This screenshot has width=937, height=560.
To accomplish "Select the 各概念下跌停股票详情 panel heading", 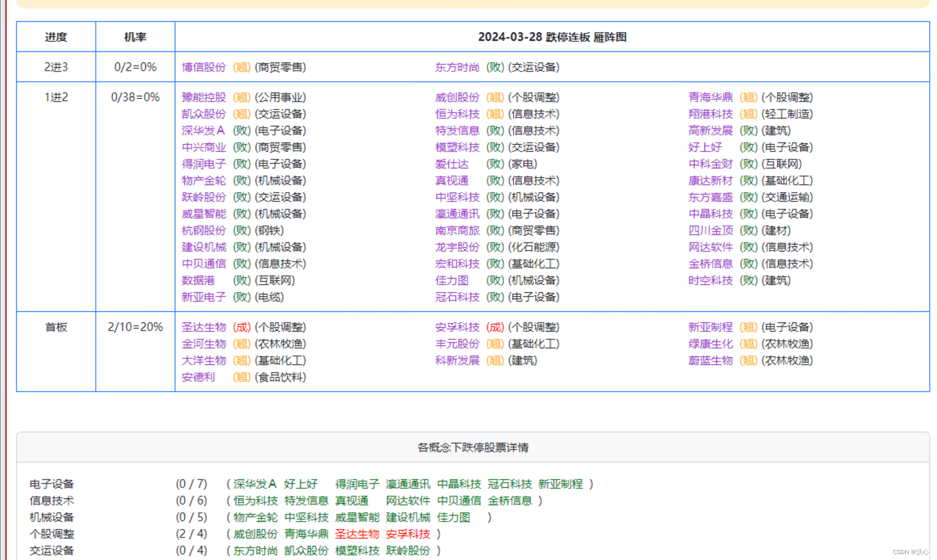I will pos(473,447).
